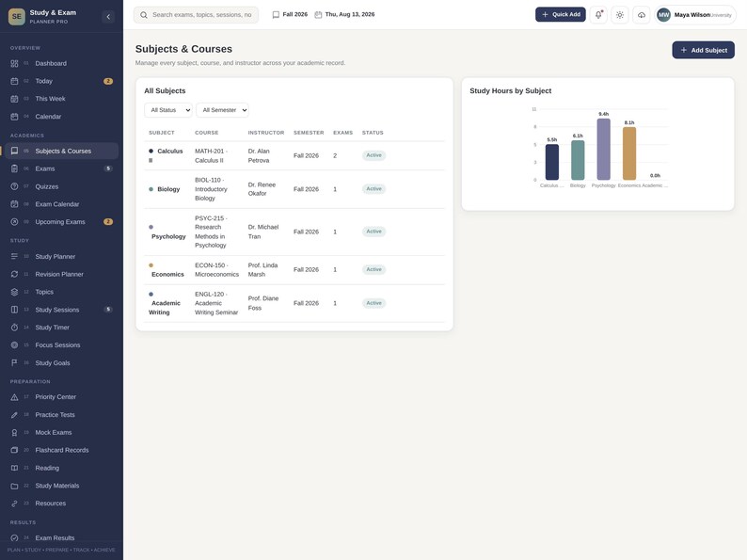Click the Today badge showing 2
This screenshot has height=560, width=747.
tap(108, 81)
